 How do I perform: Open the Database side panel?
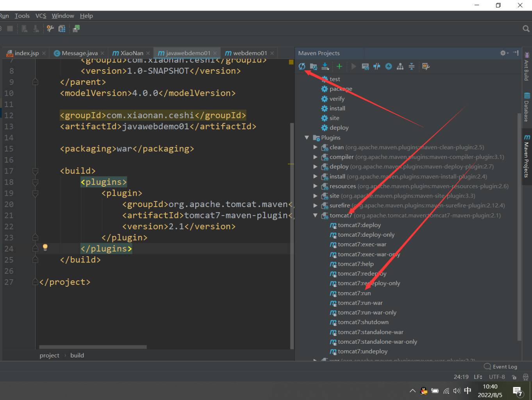coord(527,107)
